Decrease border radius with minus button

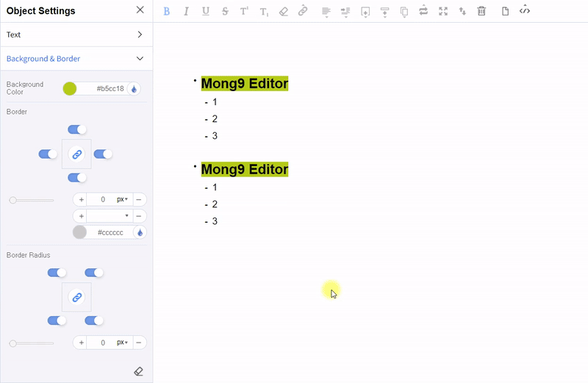[x=139, y=343]
